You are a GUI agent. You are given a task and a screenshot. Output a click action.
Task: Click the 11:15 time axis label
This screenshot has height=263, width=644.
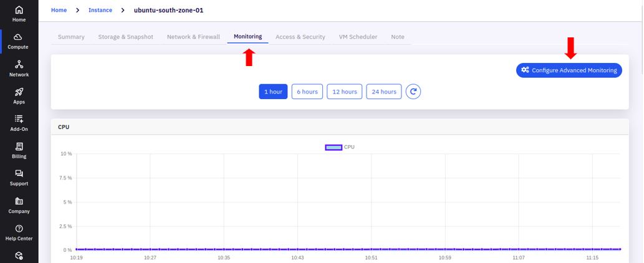click(x=592, y=257)
